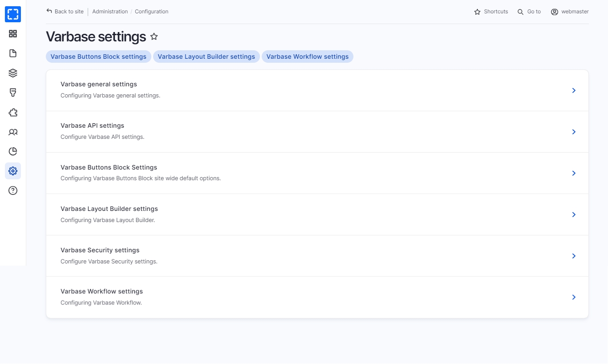Screen dimensions: 608x364
Task: Switch to Varbase Buttons Block settings tab
Action: point(98,57)
